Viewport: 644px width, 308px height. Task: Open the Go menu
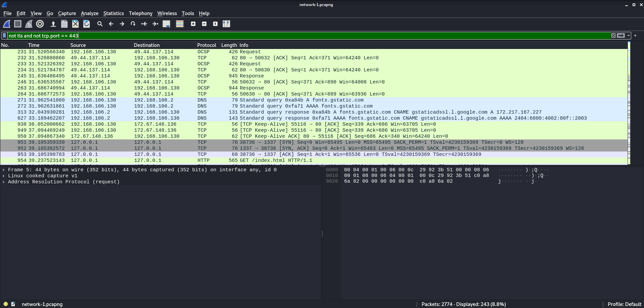tap(50, 13)
